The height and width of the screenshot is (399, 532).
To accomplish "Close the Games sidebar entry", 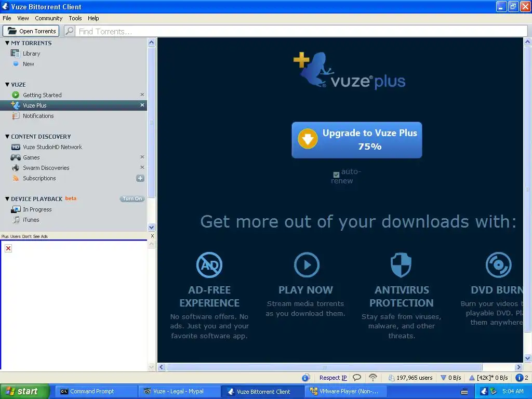I will coord(142,157).
